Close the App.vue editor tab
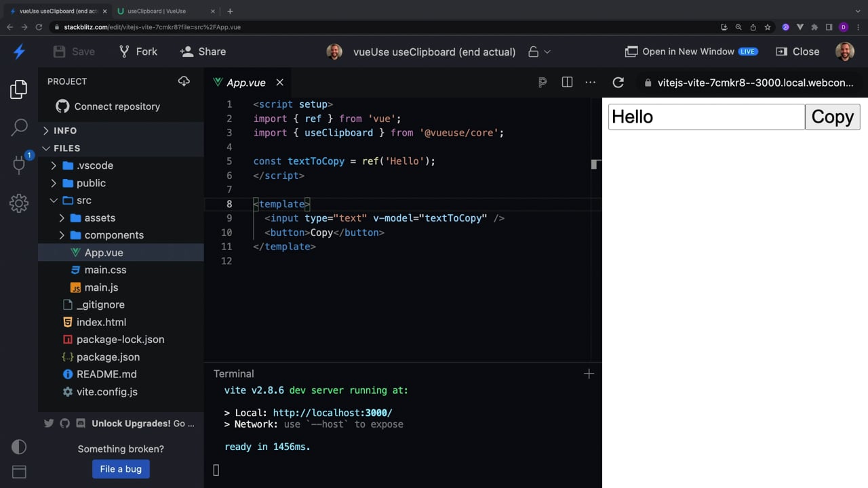The width and height of the screenshot is (868, 488). point(279,82)
